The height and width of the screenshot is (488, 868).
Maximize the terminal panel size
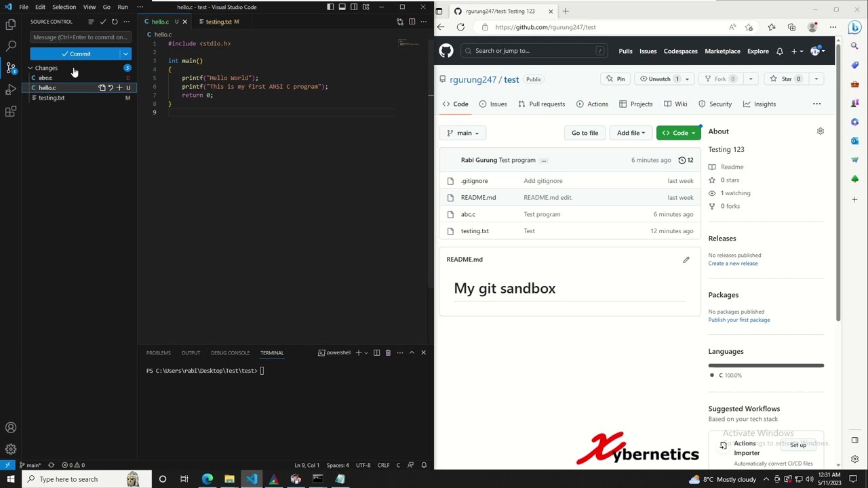(x=412, y=352)
